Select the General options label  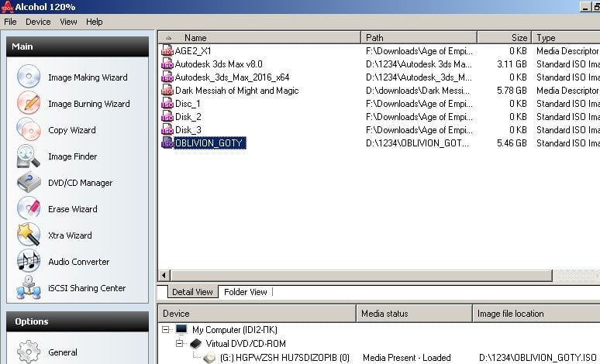63,352
